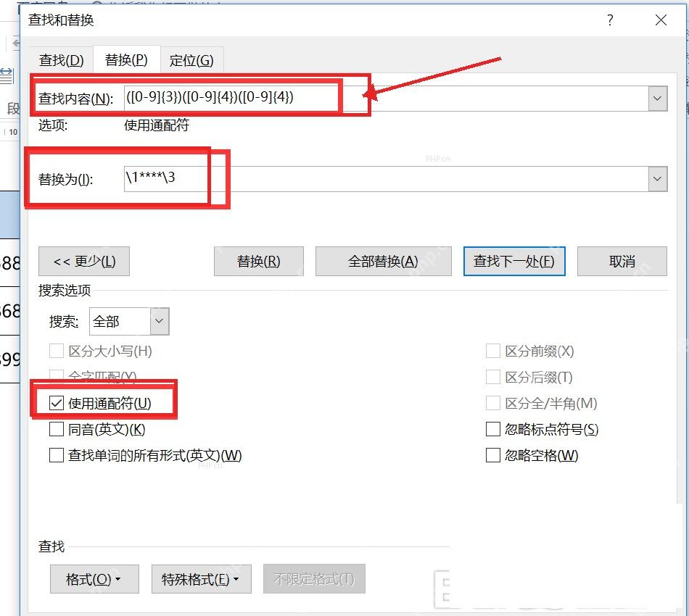Open the 搜索 direction dropdown
This screenshot has height=616, width=689.
[159, 321]
